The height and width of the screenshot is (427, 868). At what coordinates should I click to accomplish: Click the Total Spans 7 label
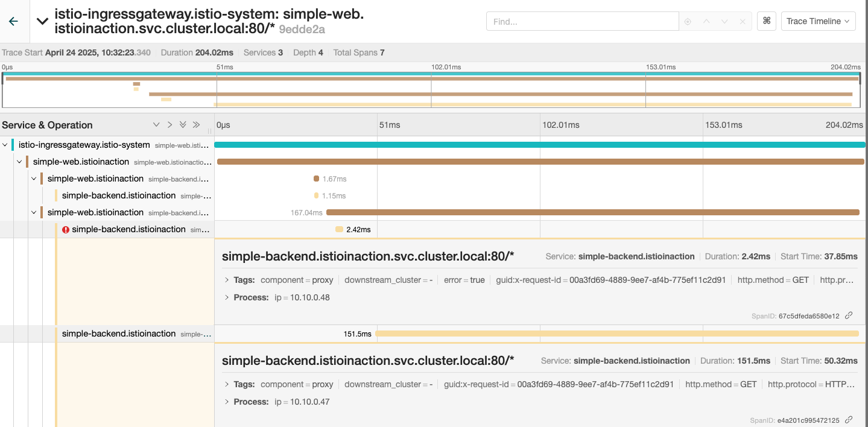click(359, 52)
